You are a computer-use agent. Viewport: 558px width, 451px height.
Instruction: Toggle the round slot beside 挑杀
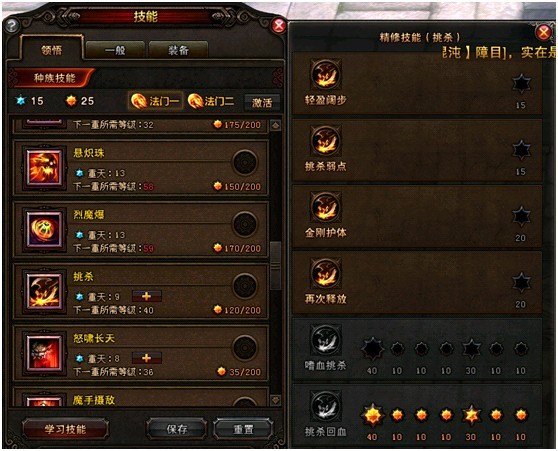point(245,286)
